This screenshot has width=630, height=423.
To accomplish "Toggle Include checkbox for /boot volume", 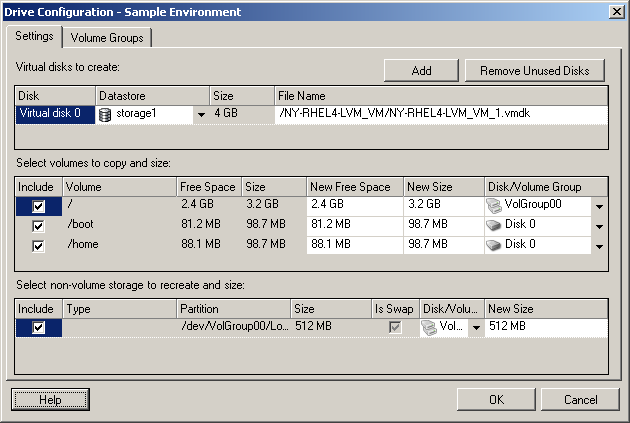I will (38, 226).
